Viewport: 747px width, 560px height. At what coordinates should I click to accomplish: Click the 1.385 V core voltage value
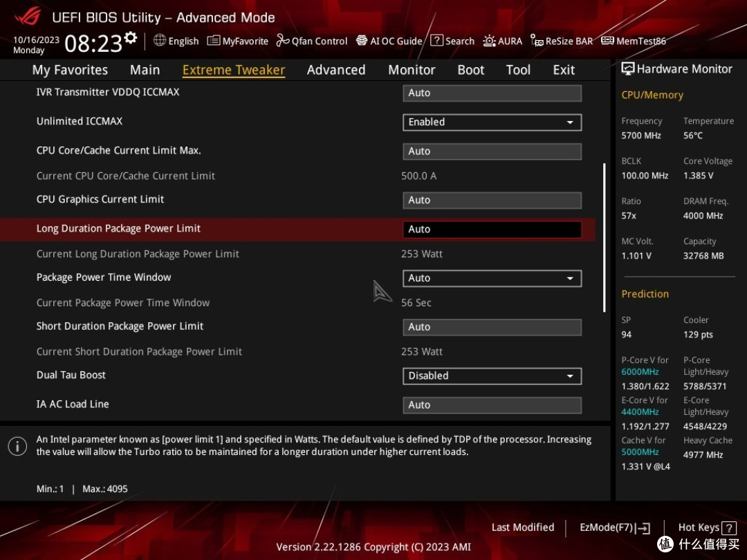pyautogui.click(x=699, y=176)
